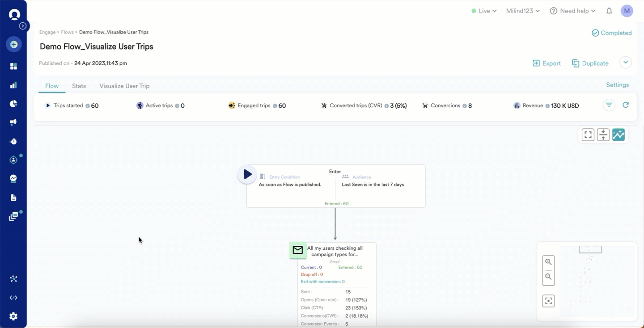Open the code snippet icon near sidebar bottom
This screenshot has height=328, width=644.
[x=13, y=297]
